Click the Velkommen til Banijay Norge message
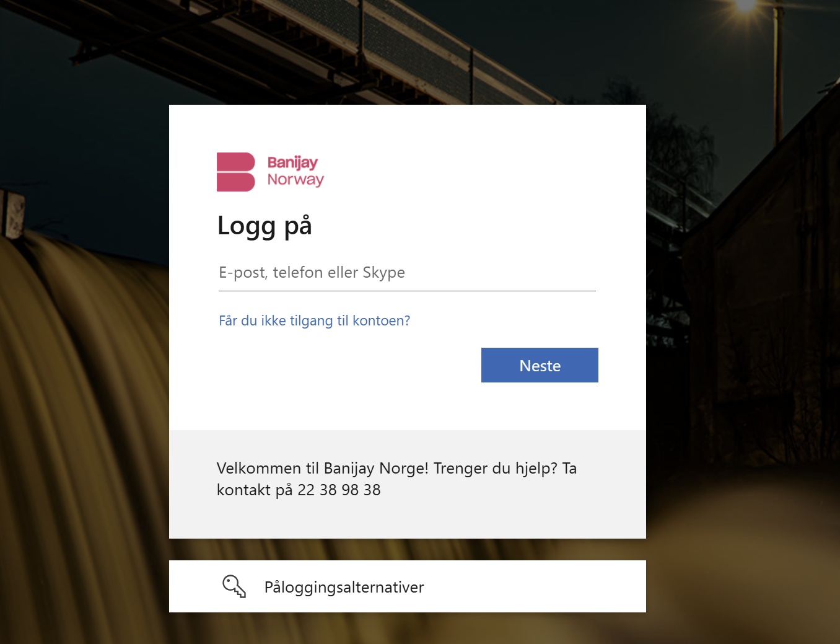 322,468
